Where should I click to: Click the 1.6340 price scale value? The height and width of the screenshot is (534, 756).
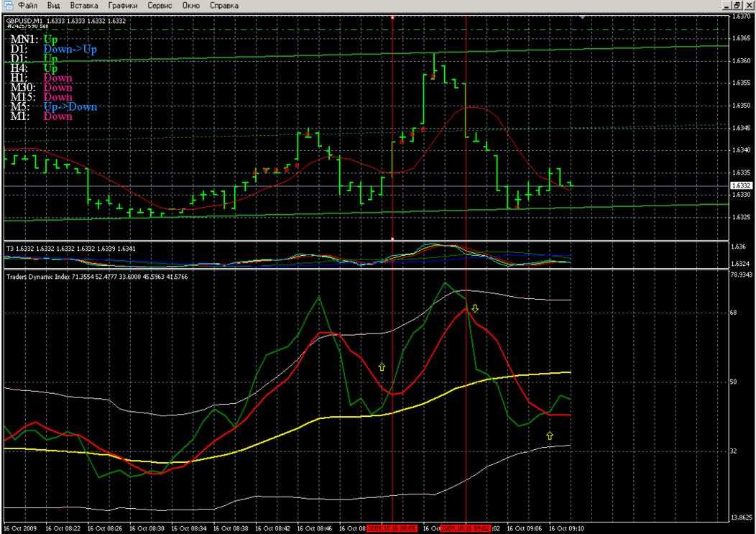click(x=741, y=150)
